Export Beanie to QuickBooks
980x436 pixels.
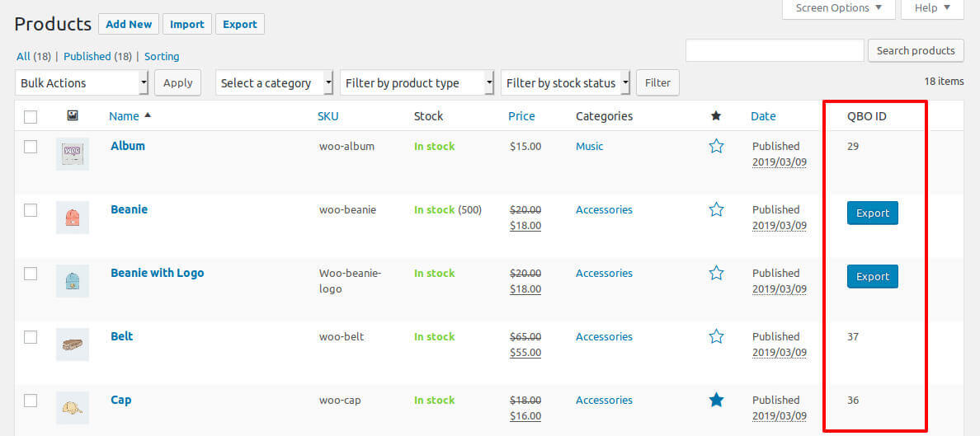tap(872, 213)
